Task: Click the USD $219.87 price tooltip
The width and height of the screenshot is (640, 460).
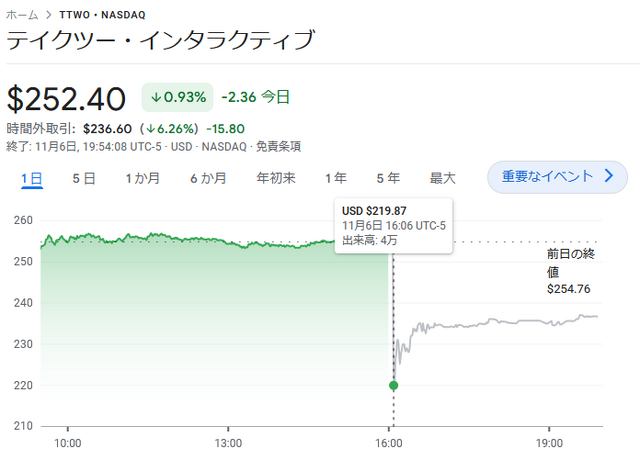Action: pos(394,225)
